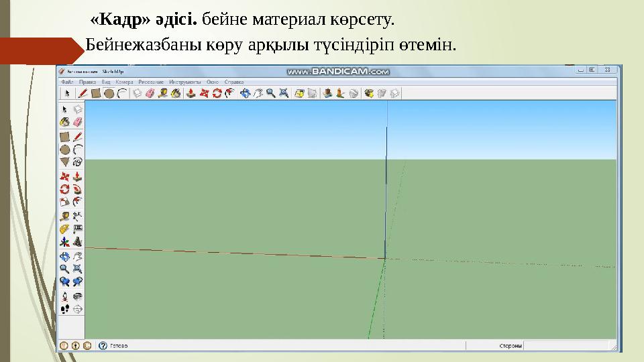Activate the Rotate tool in the top toolbar
This screenshot has height=362, width=644.
tap(217, 94)
